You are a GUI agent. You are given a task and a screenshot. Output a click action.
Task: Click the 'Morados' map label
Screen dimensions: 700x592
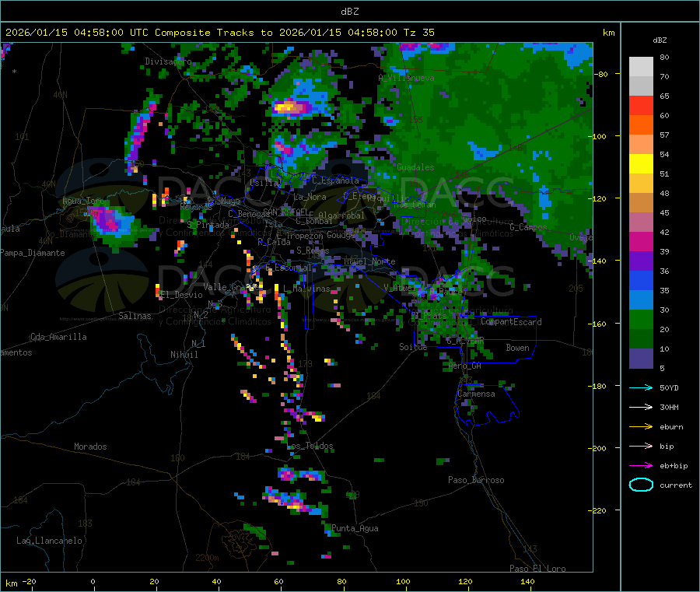(90, 447)
